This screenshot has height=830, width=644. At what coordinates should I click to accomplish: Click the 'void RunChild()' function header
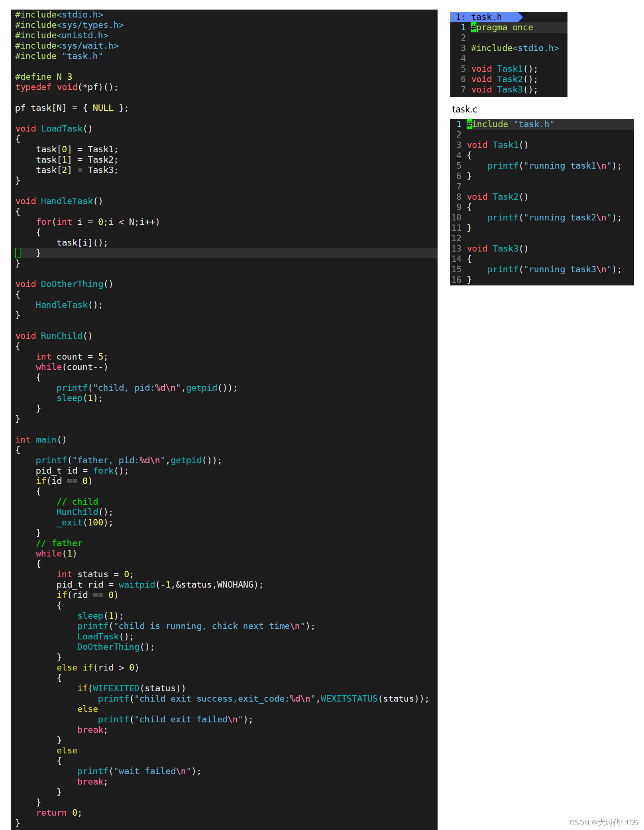[54, 336]
